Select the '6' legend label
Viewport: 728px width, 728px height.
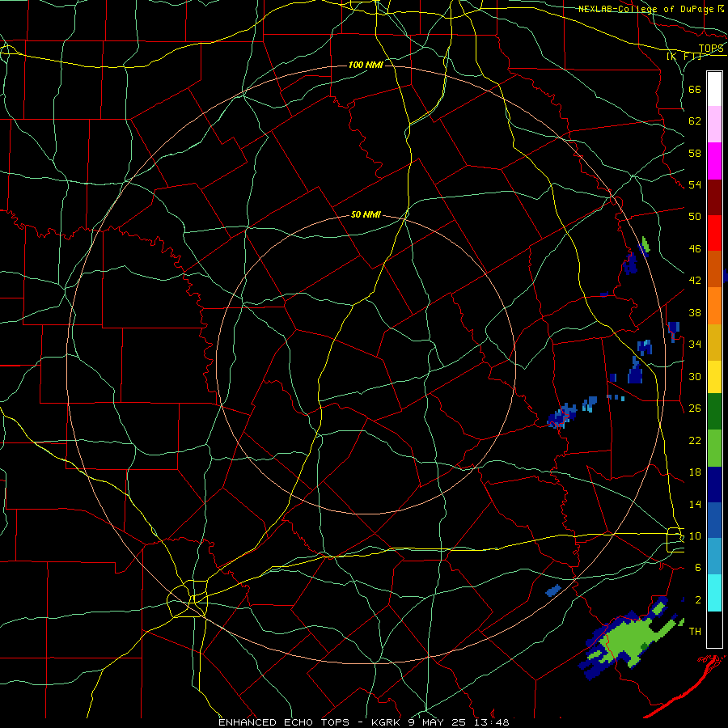tap(698, 568)
